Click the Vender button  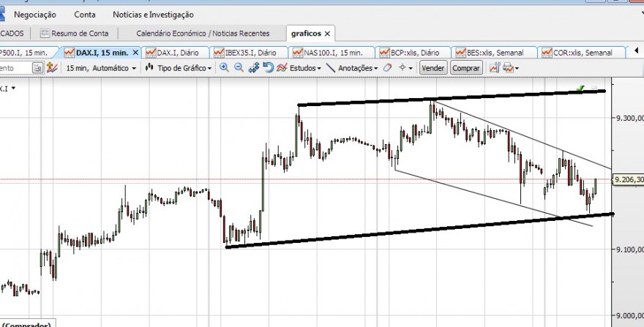(433, 68)
